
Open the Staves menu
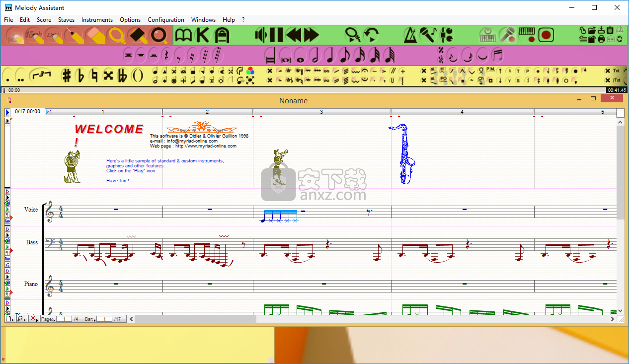[66, 20]
